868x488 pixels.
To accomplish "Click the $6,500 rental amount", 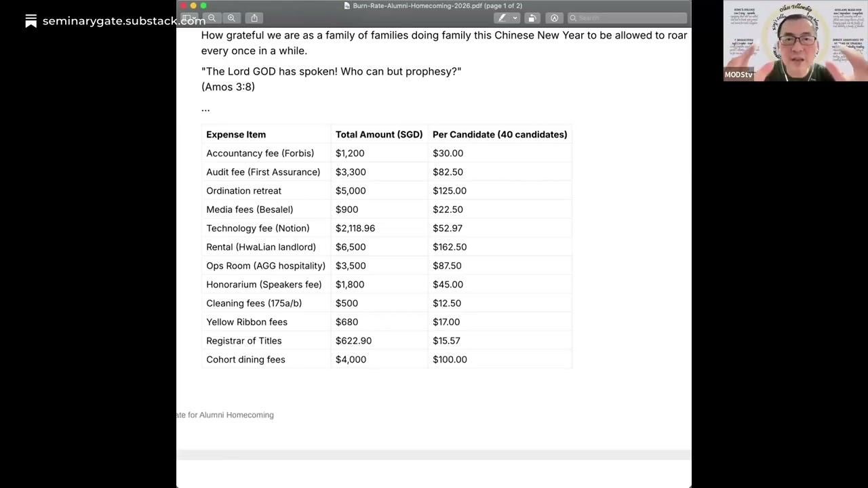I will coord(351,247).
